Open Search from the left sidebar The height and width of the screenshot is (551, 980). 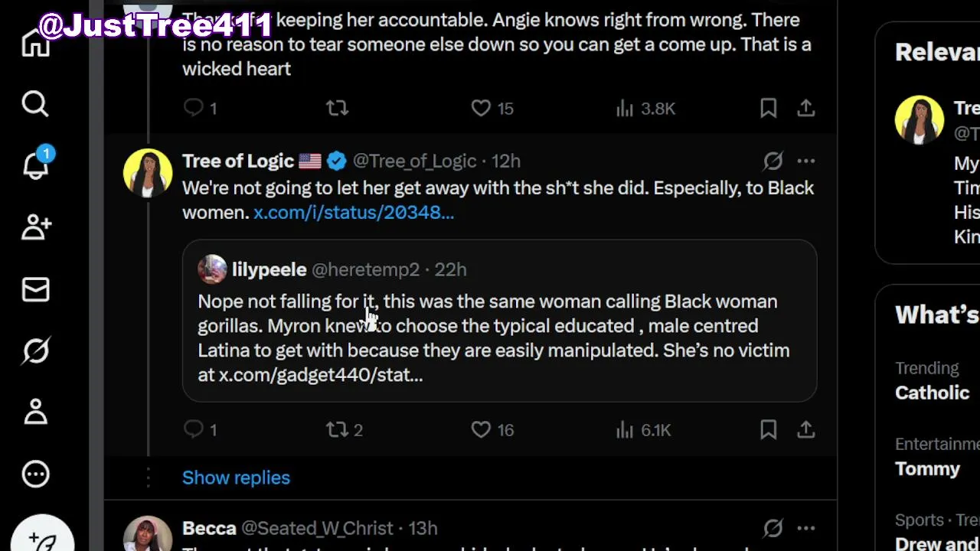click(35, 103)
